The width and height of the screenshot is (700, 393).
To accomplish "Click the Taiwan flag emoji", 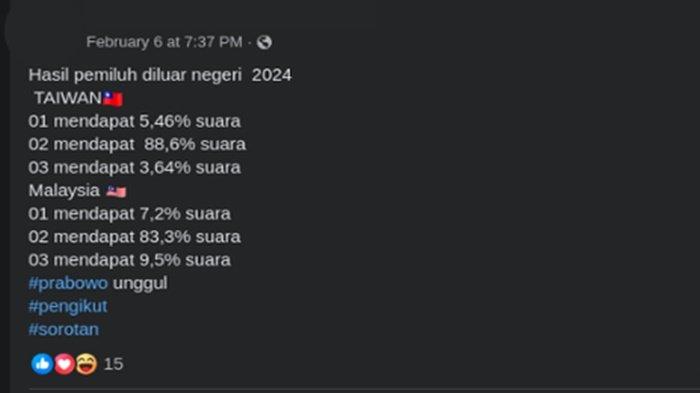I will pyautogui.click(x=112, y=99).
